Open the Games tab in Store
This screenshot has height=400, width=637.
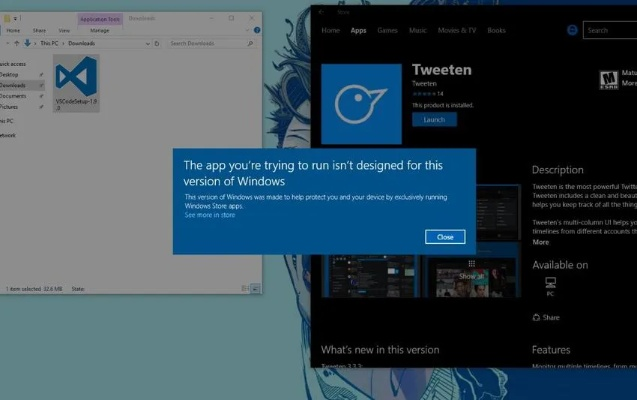tap(387, 31)
